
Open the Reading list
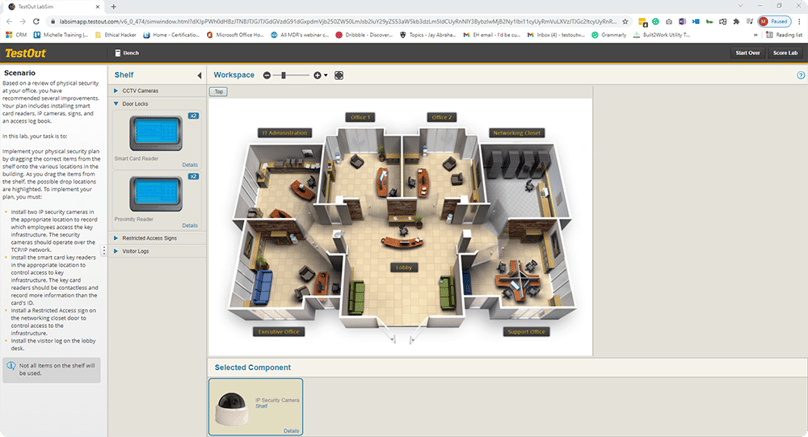pyautogui.click(x=784, y=35)
